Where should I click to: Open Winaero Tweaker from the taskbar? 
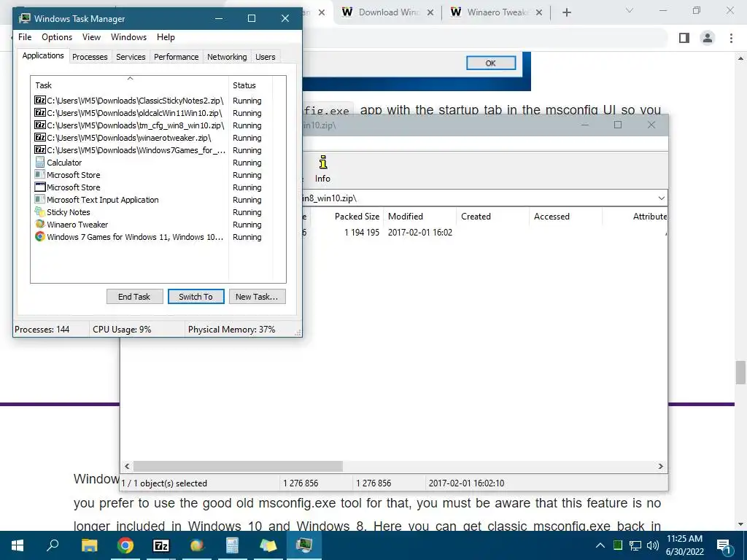(197, 545)
